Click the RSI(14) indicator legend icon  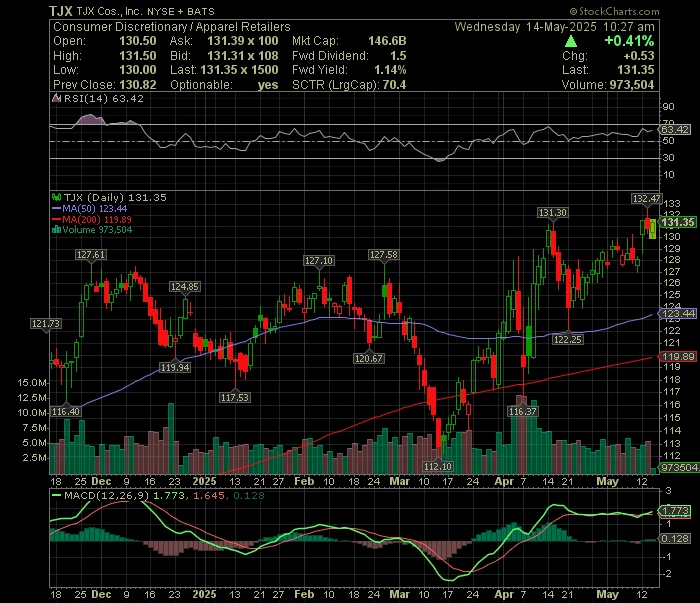pos(56,98)
